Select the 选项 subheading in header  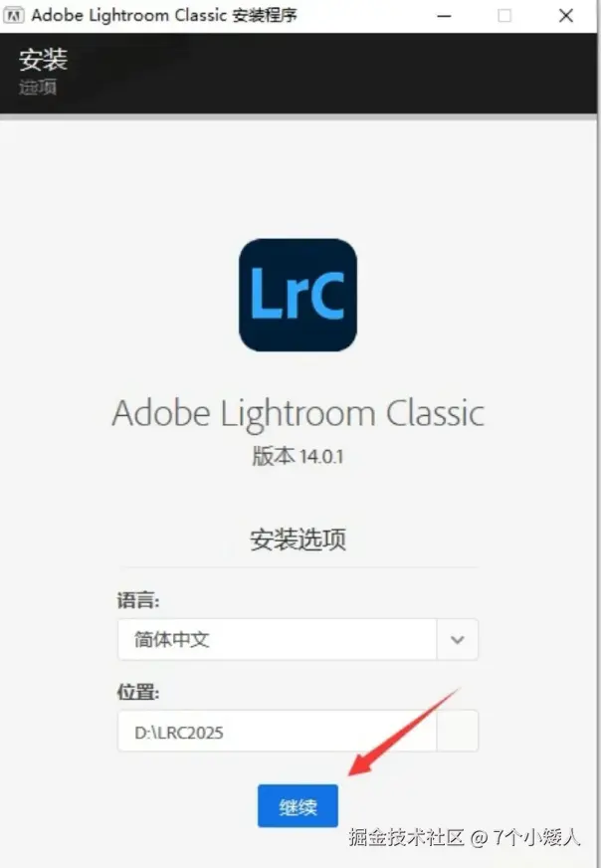click(x=38, y=87)
